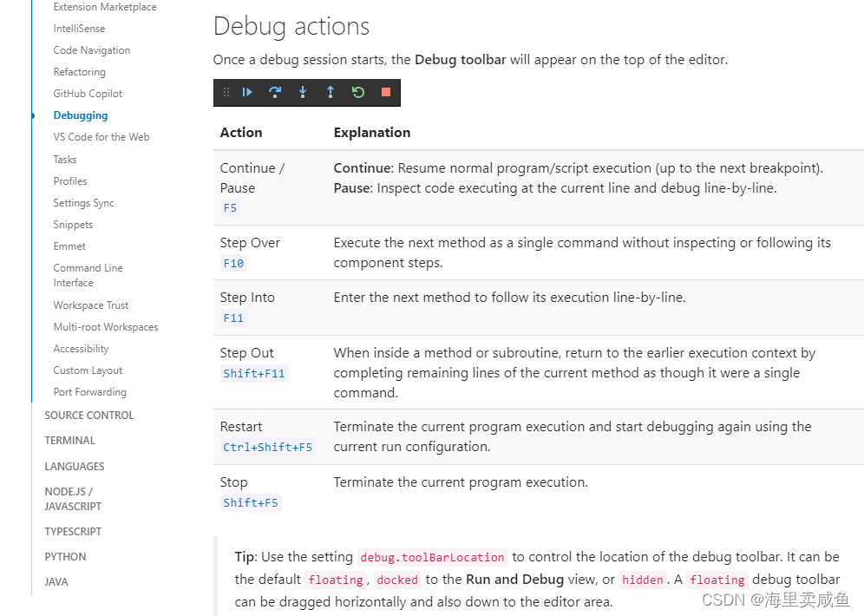Navigate to Multi-root Workspaces
Screen dimensions: 864x616
[105, 326]
